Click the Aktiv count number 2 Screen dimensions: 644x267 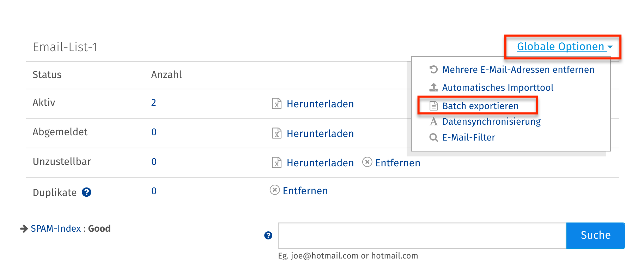(153, 103)
